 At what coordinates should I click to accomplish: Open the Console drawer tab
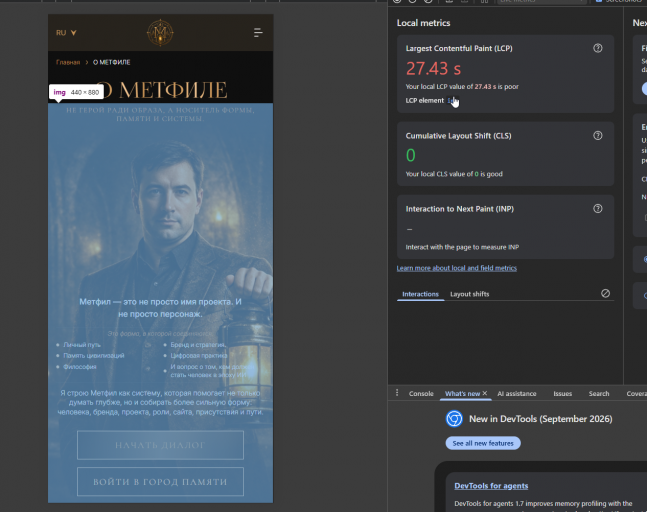pyautogui.click(x=421, y=394)
